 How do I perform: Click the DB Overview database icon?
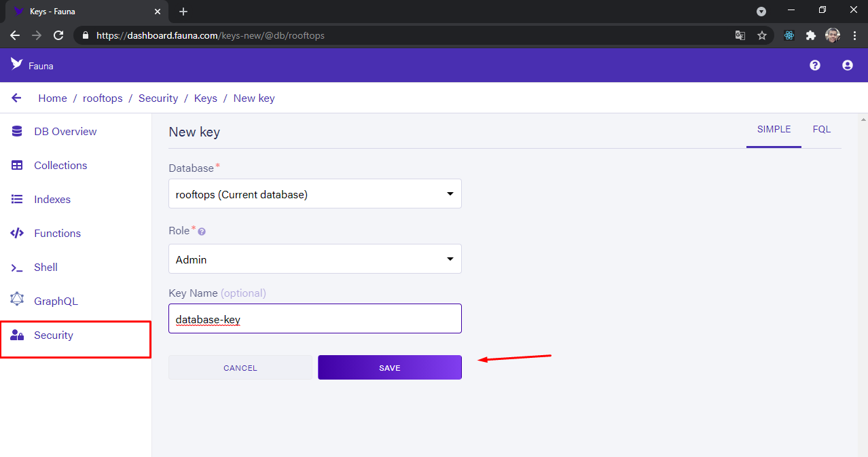click(17, 131)
